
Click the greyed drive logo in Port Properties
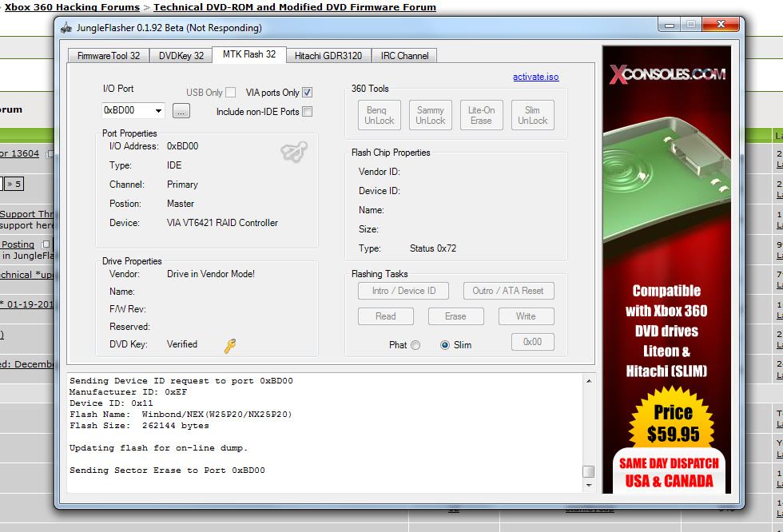[294, 152]
